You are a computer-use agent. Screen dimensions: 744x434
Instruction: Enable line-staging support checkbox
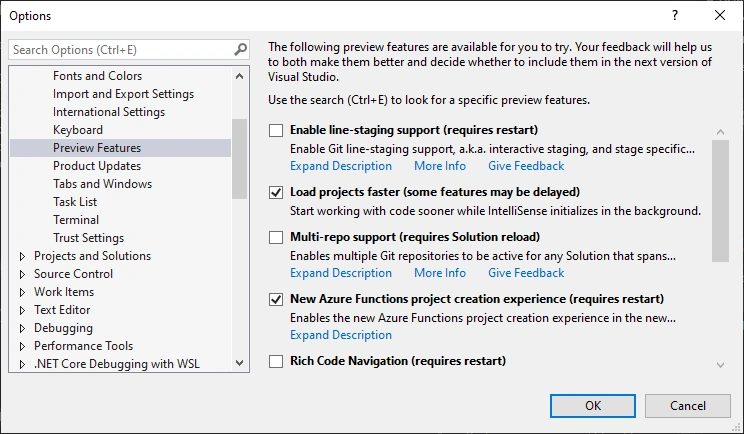(276, 130)
